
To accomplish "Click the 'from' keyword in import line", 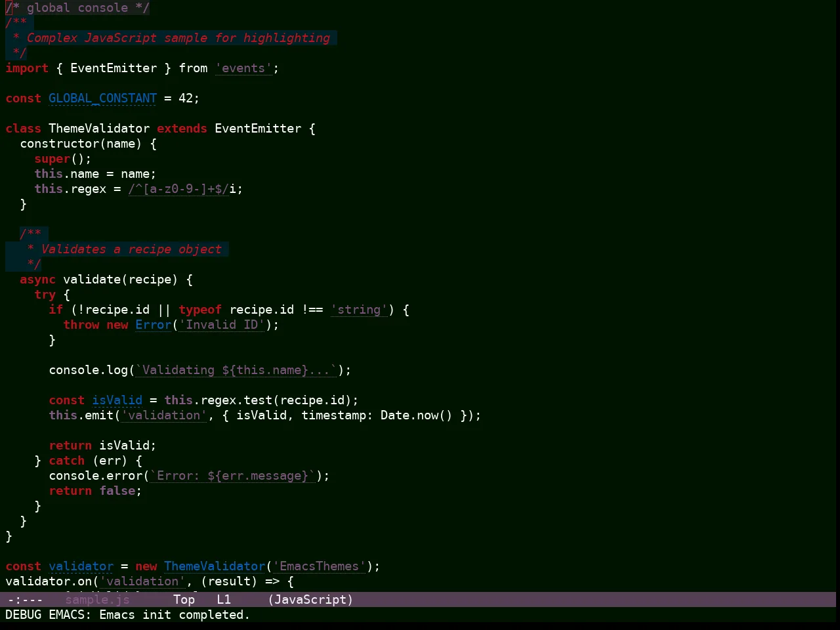I will pyautogui.click(x=193, y=68).
